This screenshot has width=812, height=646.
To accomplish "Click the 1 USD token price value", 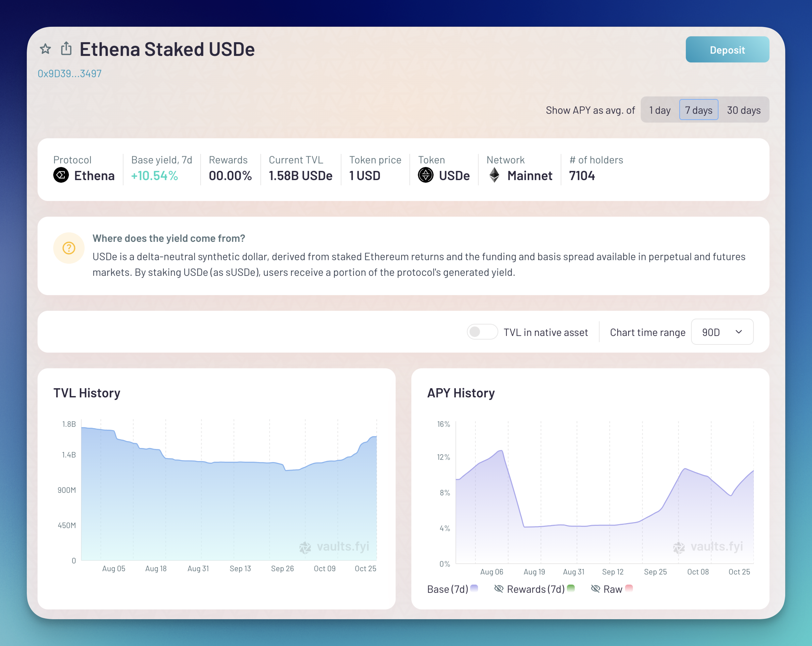I will point(365,175).
